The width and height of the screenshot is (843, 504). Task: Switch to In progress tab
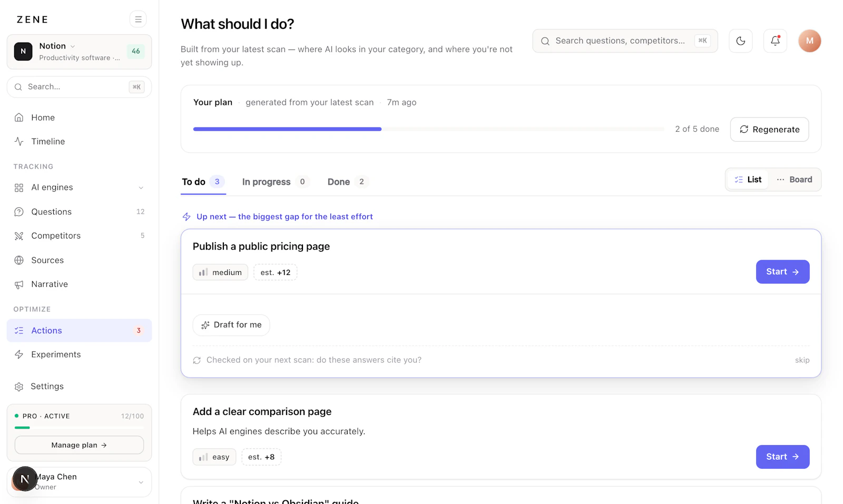click(275, 182)
